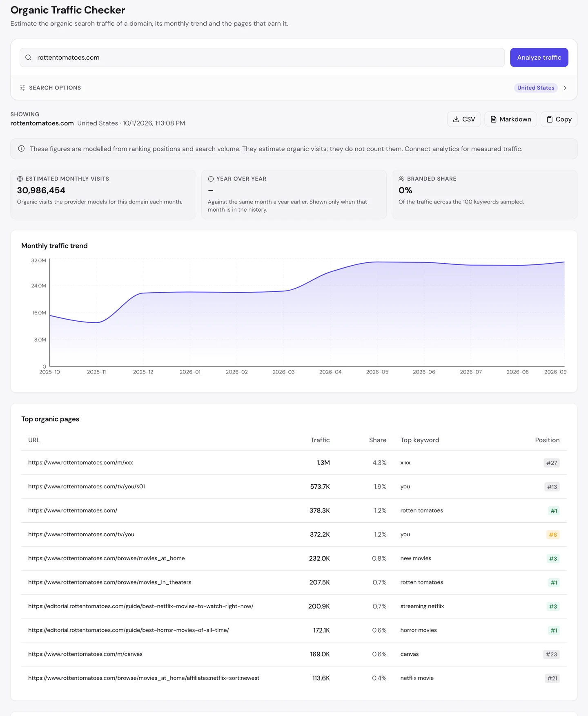
Task: Open the United States country selector
Action: [x=536, y=88]
